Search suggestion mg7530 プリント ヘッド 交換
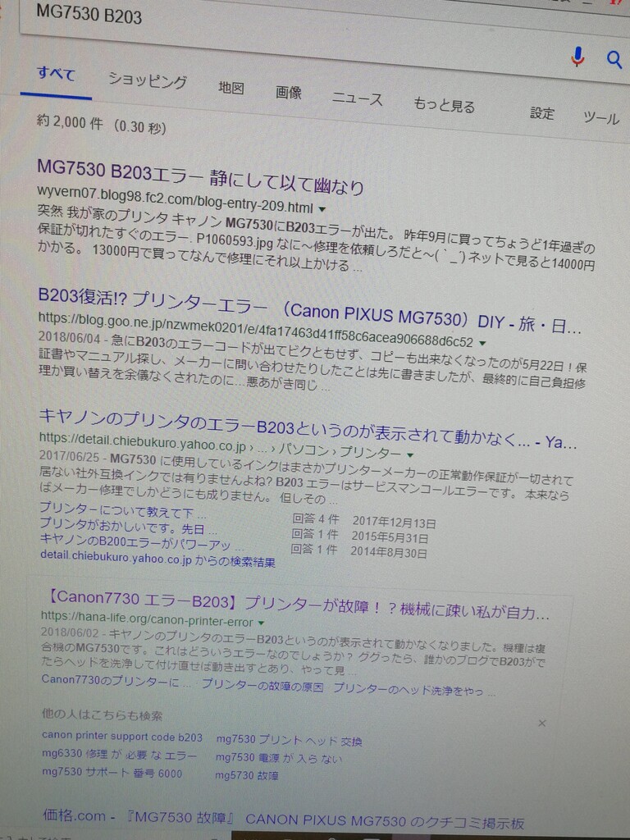The width and height of the screenshot is (630, 840). click(289, 741)
